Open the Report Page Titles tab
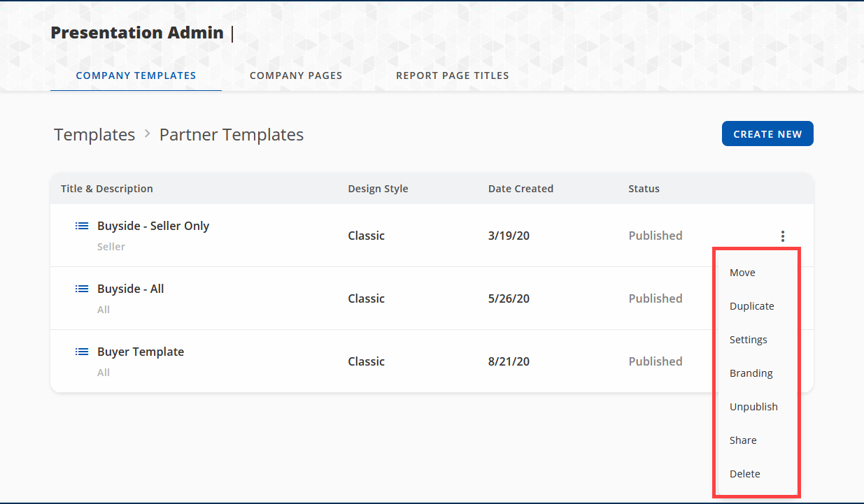The image size is (864, 504). [452, 75]
